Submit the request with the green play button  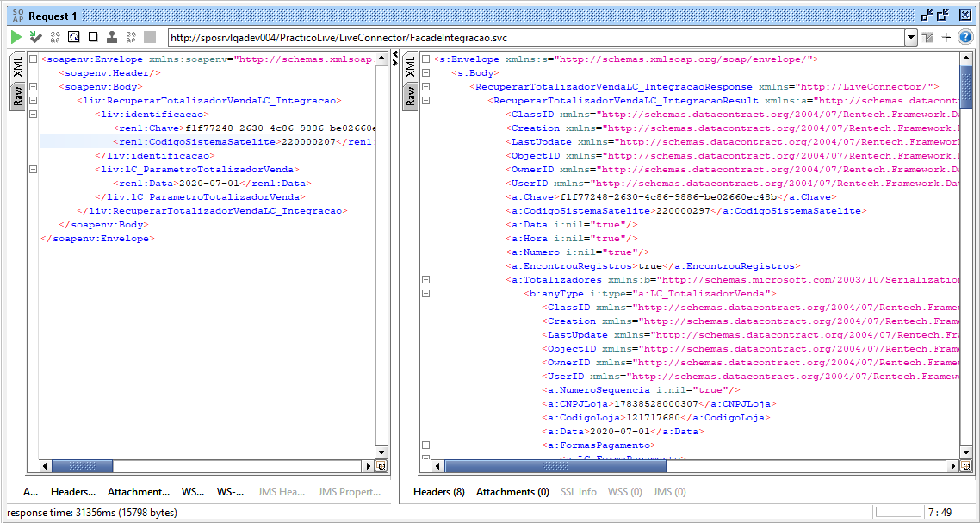coord(16,37)
